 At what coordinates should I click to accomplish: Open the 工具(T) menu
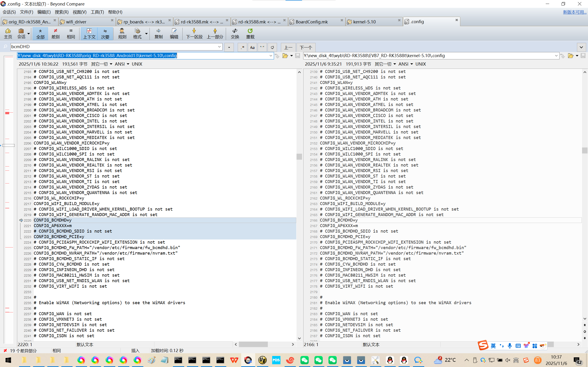click(x=97, y=12)
